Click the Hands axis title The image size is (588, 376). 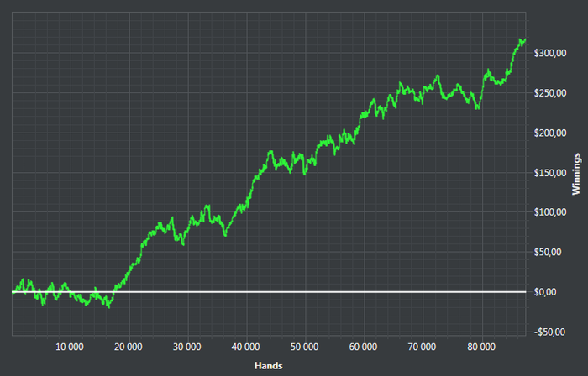(x=269, y=366)
